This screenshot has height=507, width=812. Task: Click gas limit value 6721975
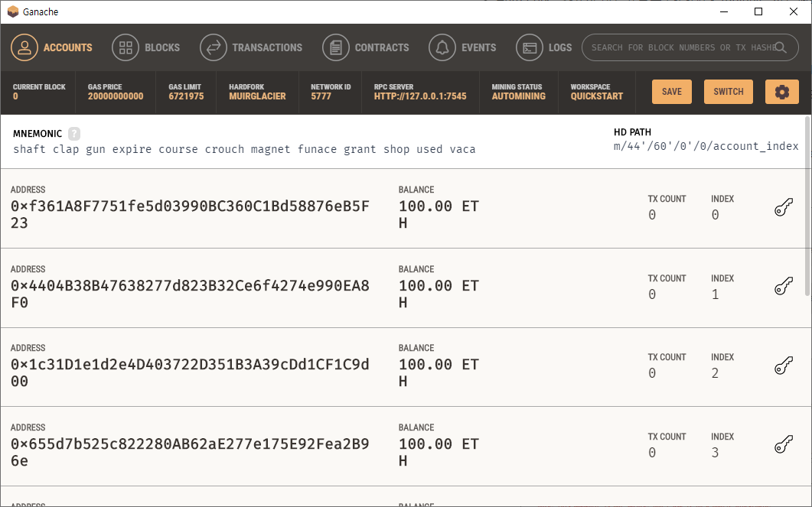point(186,96)
